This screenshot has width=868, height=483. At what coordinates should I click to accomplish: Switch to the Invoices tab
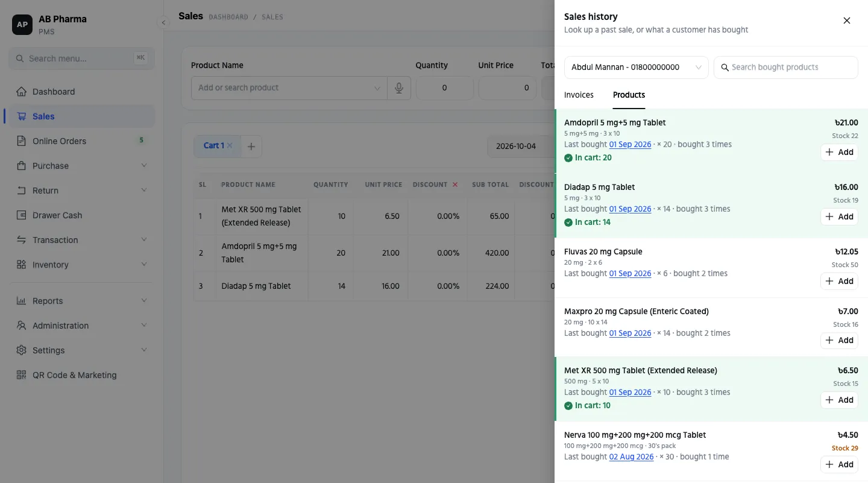(579, 95)
